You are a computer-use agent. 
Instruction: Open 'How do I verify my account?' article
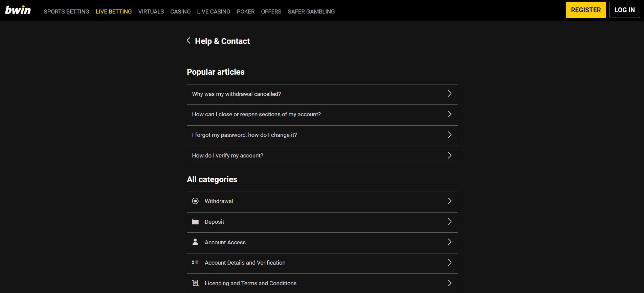(x=322, y=156)
